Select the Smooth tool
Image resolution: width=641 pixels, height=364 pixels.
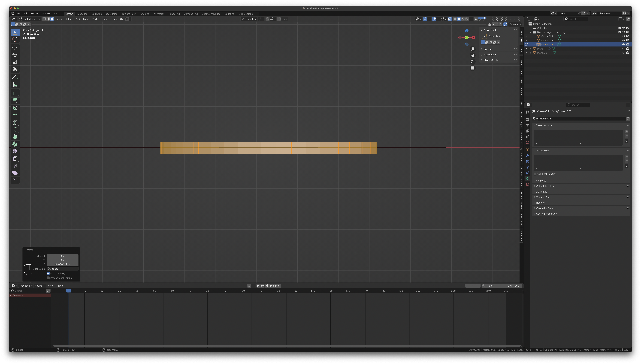click(15, 151)
